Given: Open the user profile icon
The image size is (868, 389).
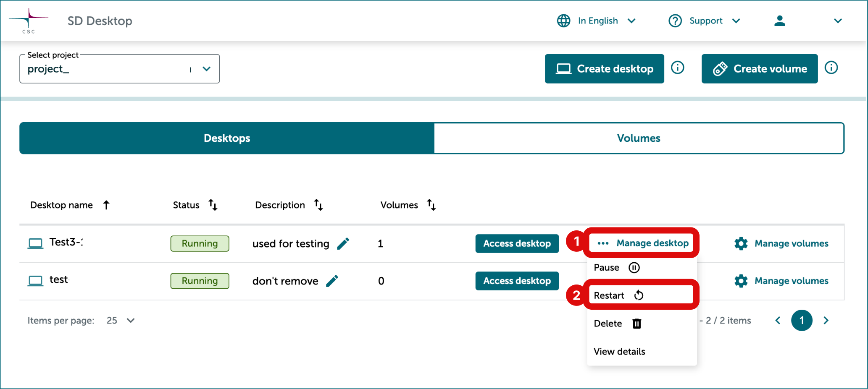Looking at the screenshot, I should [779, 21].
